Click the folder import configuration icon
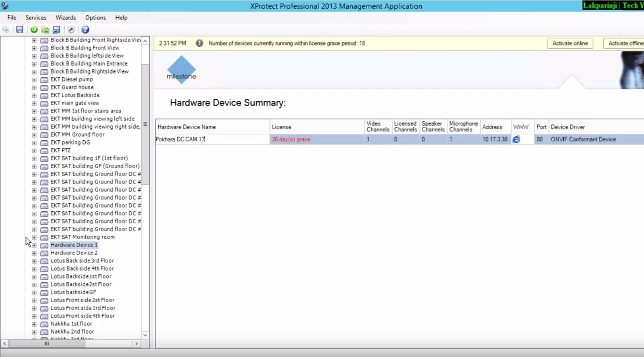This screenshot has height=357, width=644. click(x=45, y=30)
